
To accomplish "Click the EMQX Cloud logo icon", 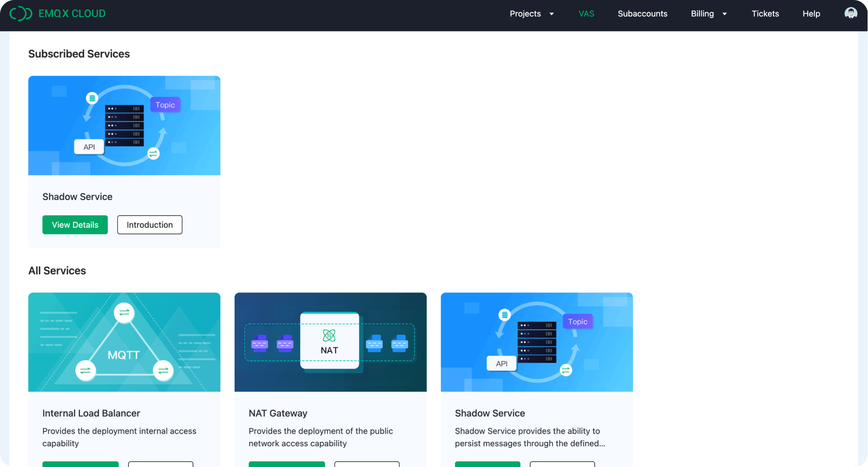I will tap(21, 14).
